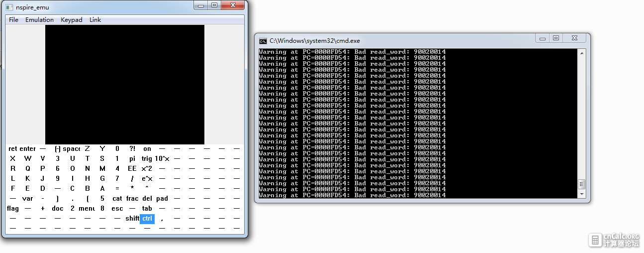
Task: Click the tab key
Action: coord(147,209)
